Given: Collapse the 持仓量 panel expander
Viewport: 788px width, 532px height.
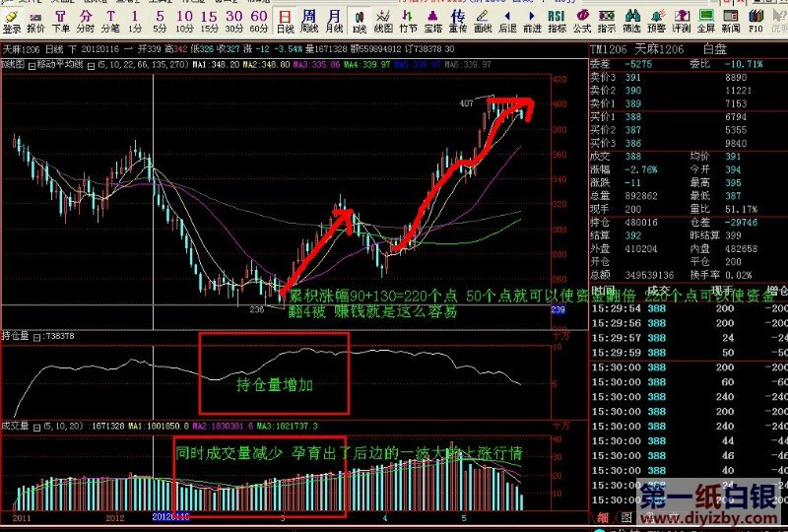Looking at the screenshot, I should pyautogui.click(x=38, y=336).
